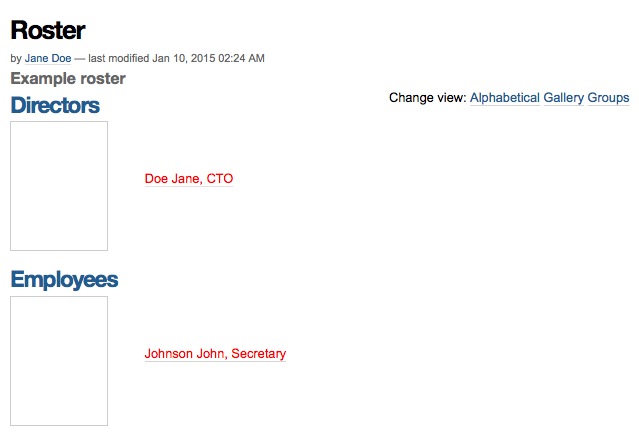Screen dimensions: 639x434
Task: View the Secretary's staff entry
Action: point(215,354)
